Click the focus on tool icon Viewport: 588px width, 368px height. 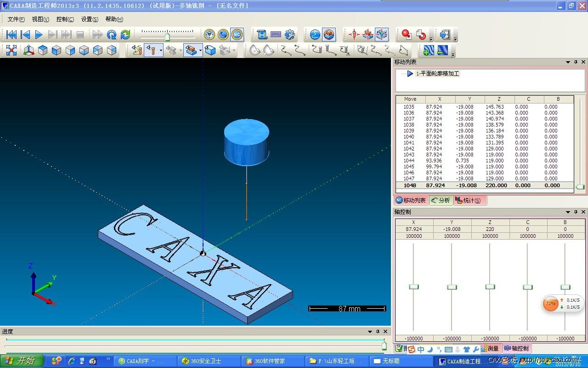354,34
